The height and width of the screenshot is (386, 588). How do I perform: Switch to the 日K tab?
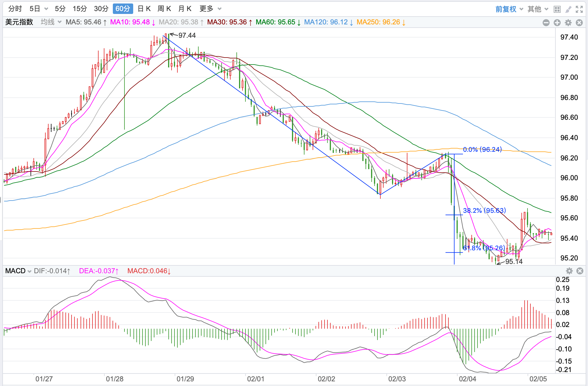[144, 9]
